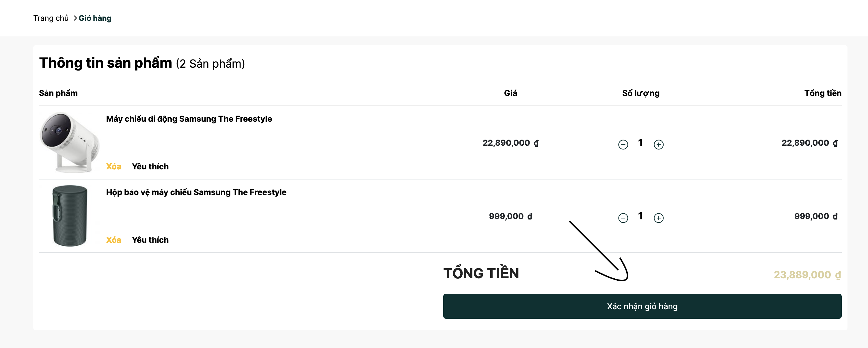This screenshot has width=868, height=348.
Task: Select the Giỏ hàng breadcrumb
Action: click(95, 18)
